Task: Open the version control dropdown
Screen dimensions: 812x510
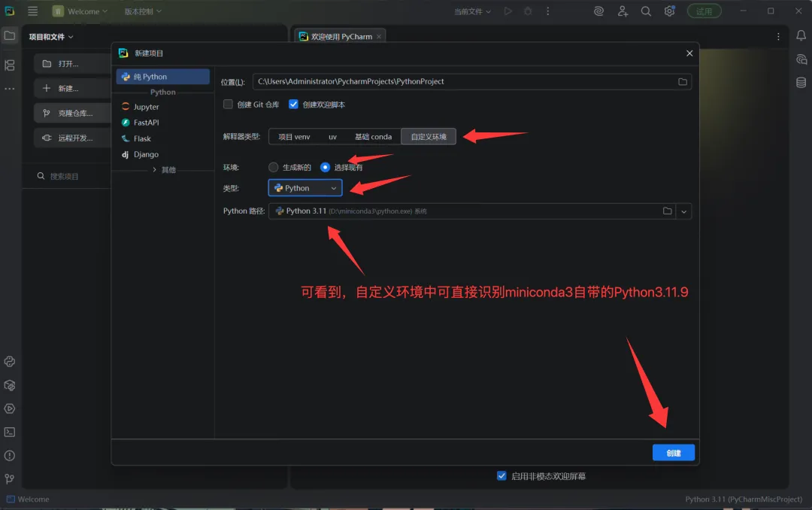Action: tap(143, 11)
